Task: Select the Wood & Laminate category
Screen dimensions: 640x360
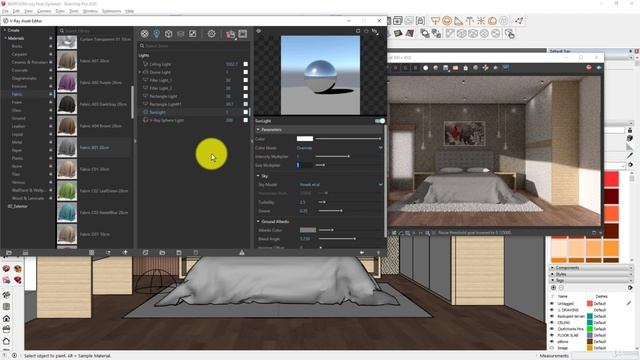Action: pos(28,198)
